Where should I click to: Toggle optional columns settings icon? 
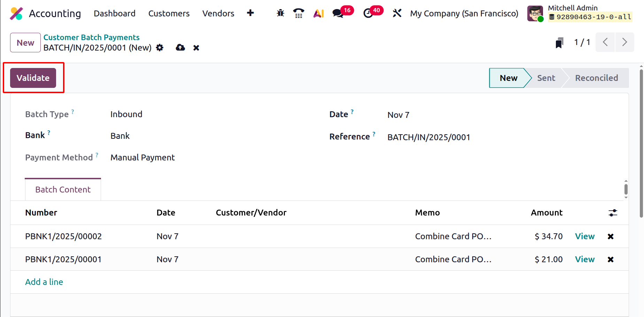pos(613,213)
